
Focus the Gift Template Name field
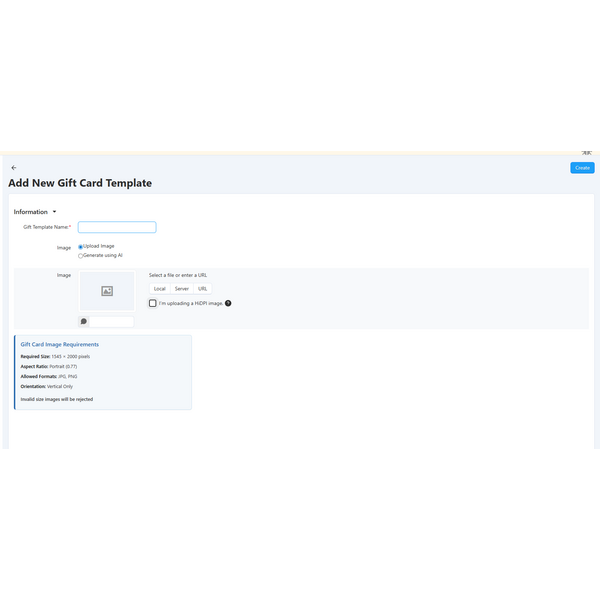click(117, 227)
